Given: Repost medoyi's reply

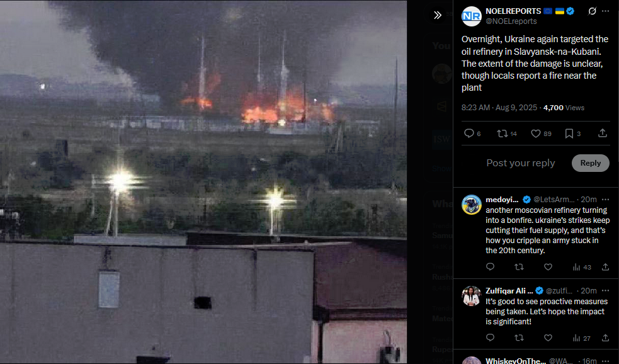Looking at the screenshot, I should [519, 267].
